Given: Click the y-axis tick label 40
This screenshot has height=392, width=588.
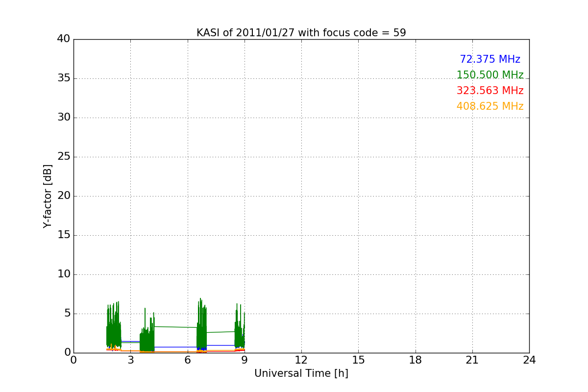Looking at the screenshot, I should [64, 39].
